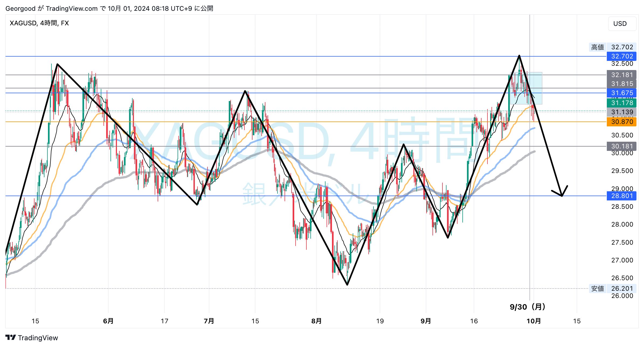This screenshot has width=644, height=347.
Task: Click the blue 32.702 price label
Action: pyautogui.click(x=621, y=56)
